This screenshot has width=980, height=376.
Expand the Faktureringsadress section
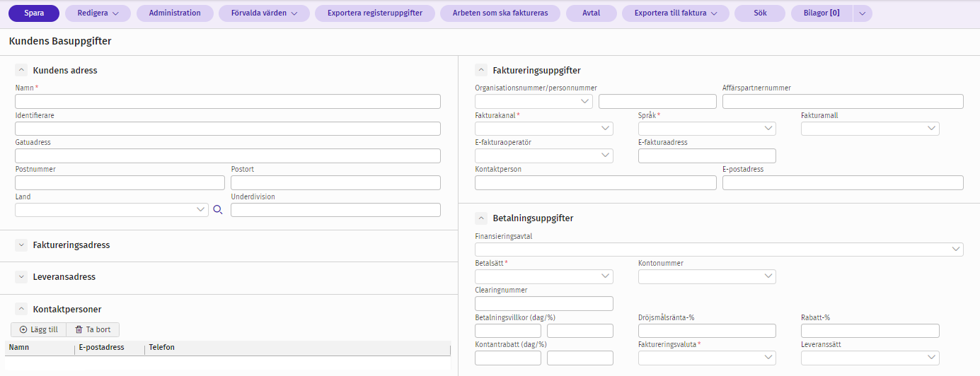tap(21, 245)
